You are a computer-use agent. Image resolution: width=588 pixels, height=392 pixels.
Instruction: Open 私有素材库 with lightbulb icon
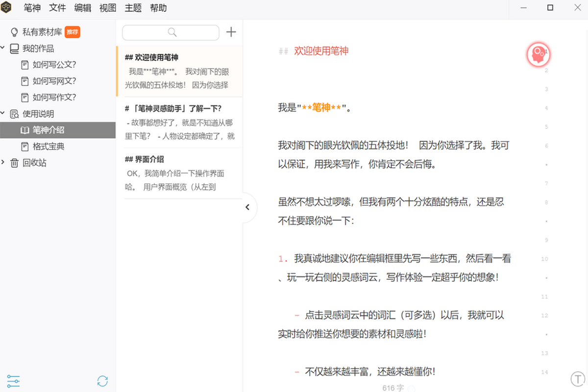coord(42,32)
